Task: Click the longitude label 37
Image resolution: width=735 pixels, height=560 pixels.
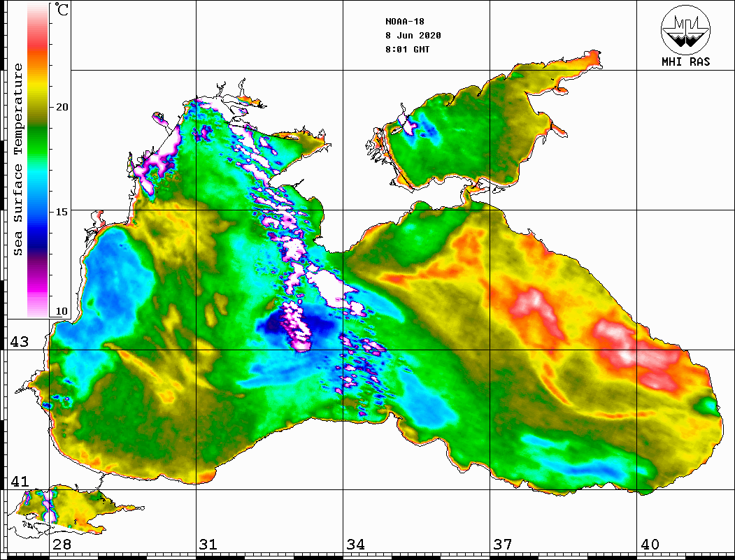Action: [502, 545]
